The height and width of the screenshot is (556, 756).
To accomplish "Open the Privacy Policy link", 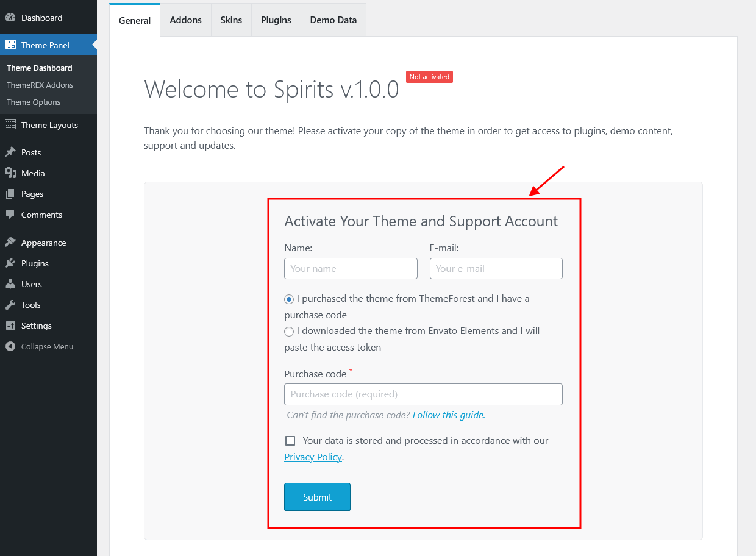I will [x=313, y=457].
